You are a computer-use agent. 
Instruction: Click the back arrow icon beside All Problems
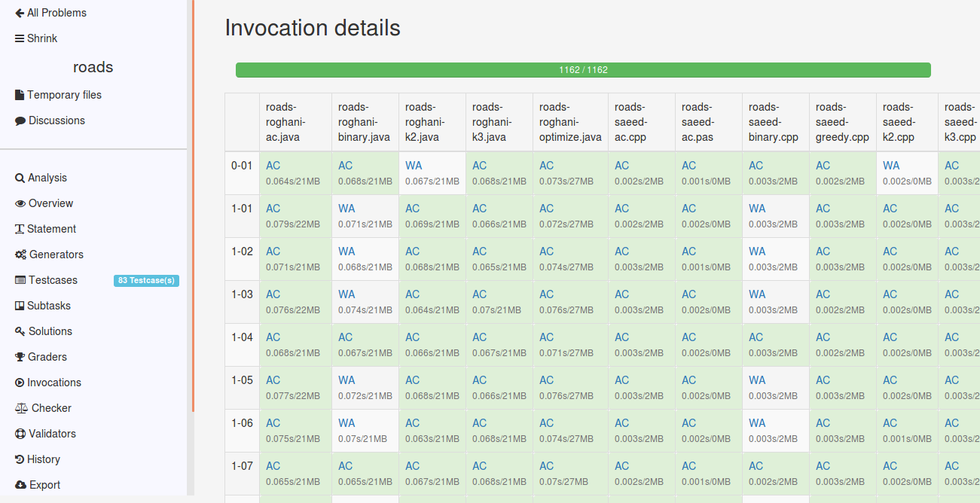pyautogui.click(x=20, y=13)
